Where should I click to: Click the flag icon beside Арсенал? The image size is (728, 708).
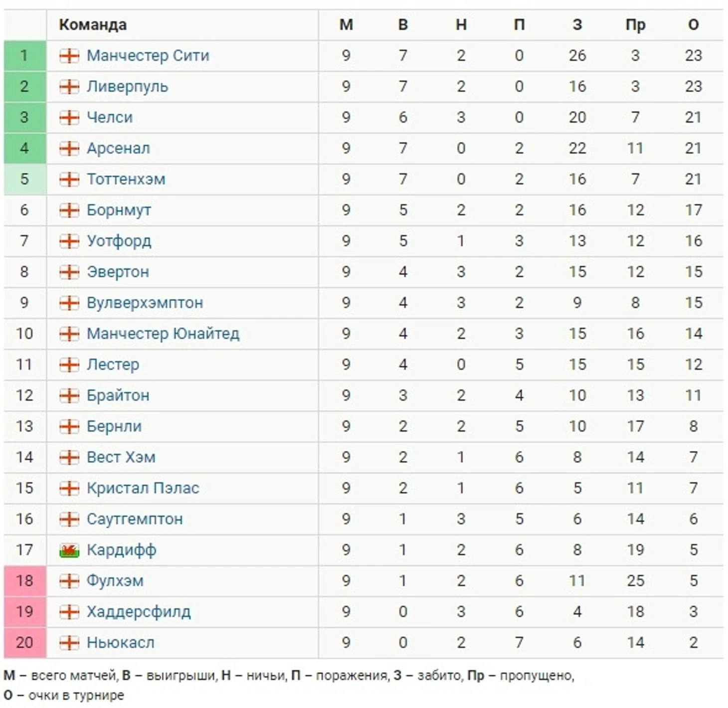(x=69, y=149)
